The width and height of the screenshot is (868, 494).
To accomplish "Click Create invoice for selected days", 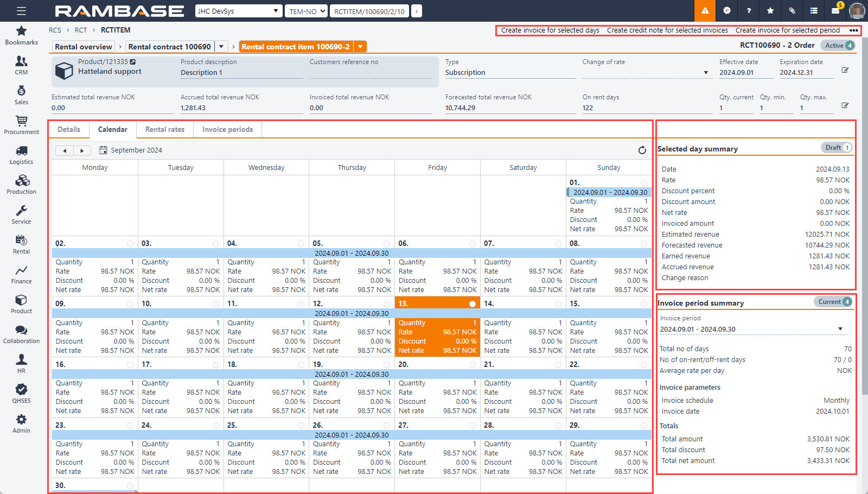I will pos(550,30).
